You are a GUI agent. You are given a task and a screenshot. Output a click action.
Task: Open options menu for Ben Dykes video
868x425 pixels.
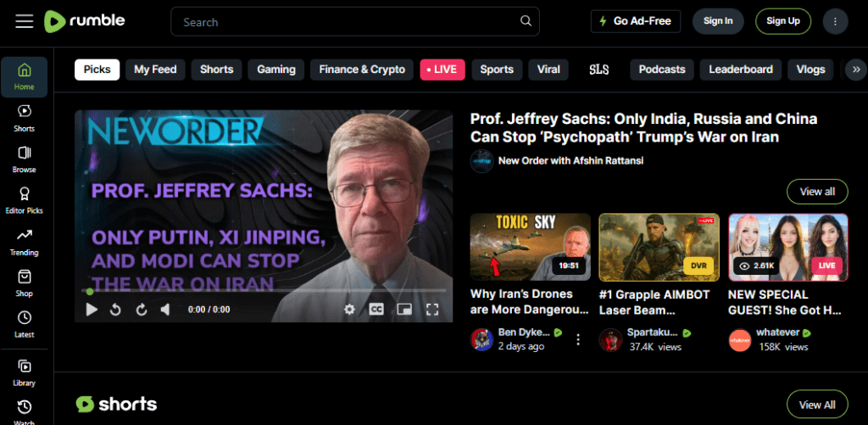click(578, 339)
